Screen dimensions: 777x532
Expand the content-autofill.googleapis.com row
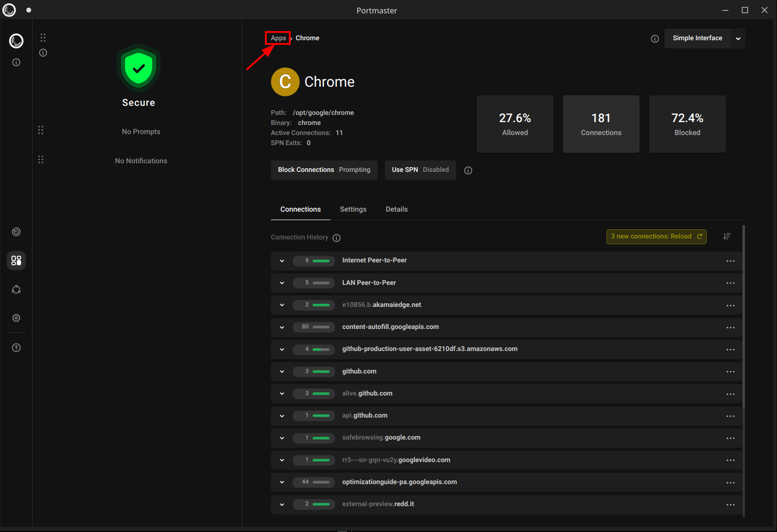(282, 328)
